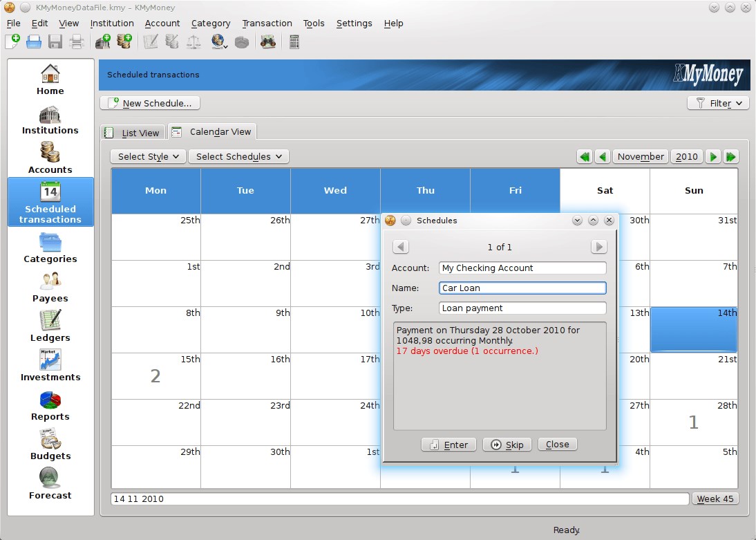Open the Accounts view in sidebar
The image size is (756, 540).
[50, 159]
